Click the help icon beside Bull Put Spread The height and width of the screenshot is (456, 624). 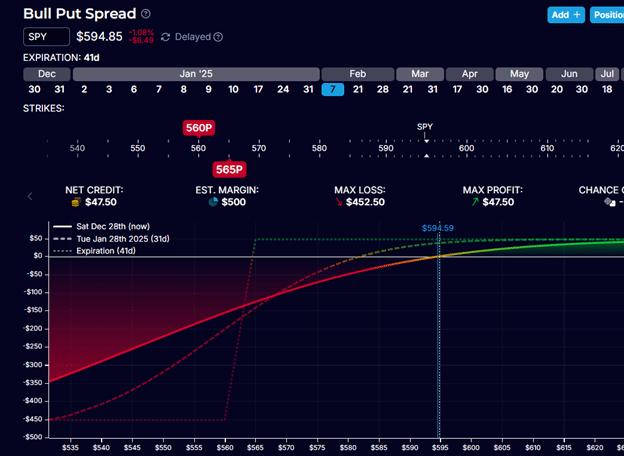[146, 14]
